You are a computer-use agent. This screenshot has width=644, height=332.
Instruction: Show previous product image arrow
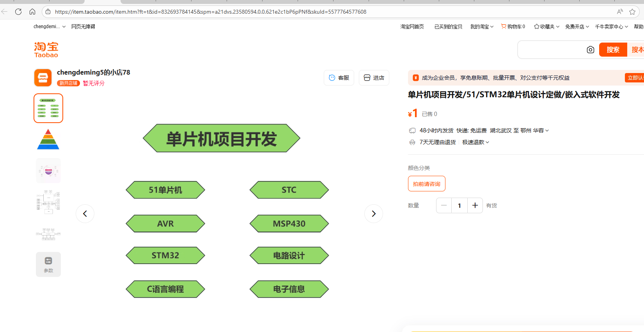[85, 214]
